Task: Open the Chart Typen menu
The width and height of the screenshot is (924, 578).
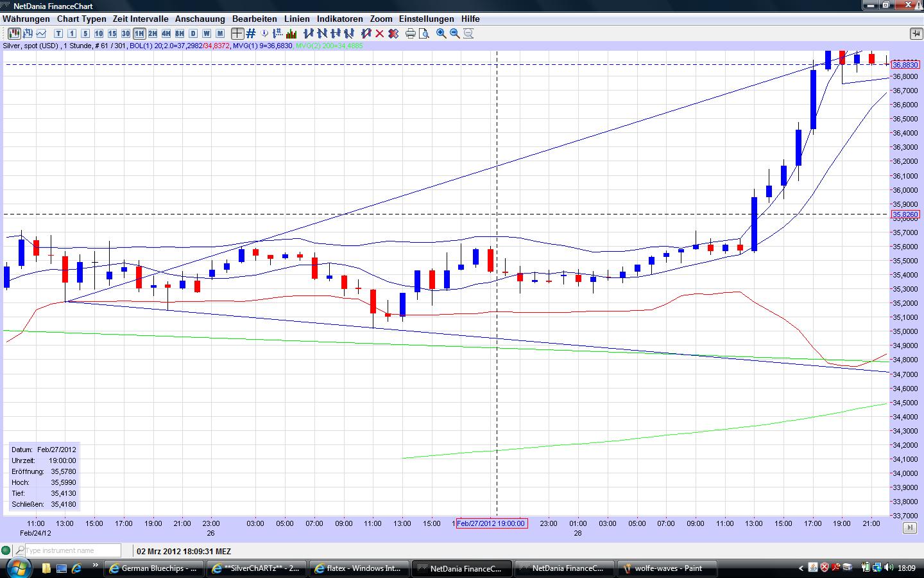Action: [x=81, y=19]
